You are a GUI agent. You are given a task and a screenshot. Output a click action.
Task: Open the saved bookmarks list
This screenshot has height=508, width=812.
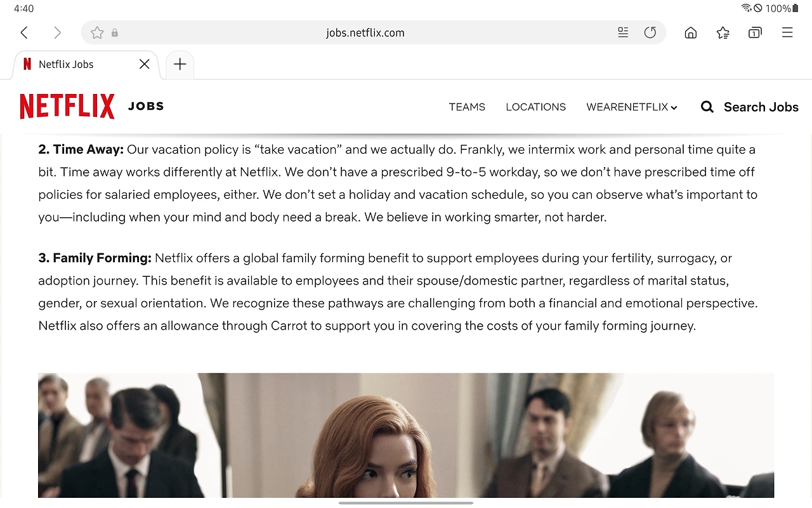coord(723,33)
